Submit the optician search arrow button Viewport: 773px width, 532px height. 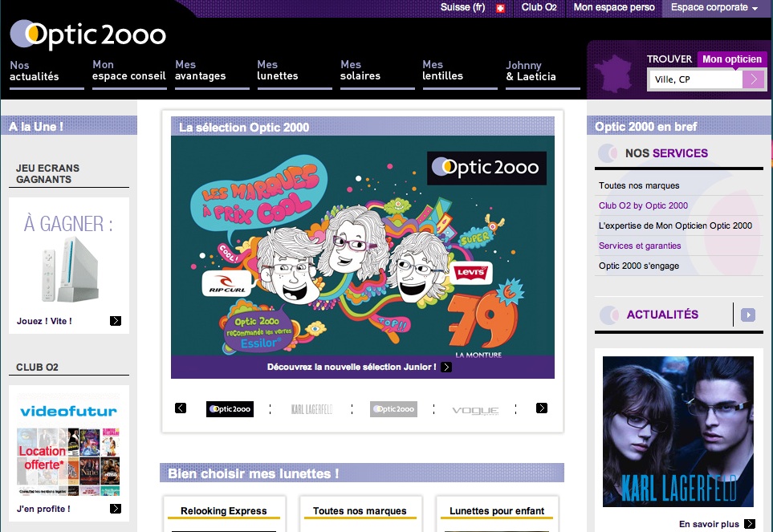753,79
